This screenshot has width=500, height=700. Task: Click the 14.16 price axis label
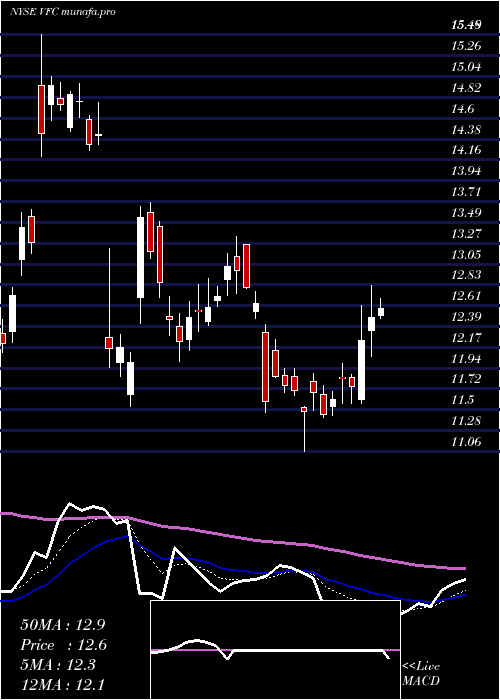click(466, 150)
